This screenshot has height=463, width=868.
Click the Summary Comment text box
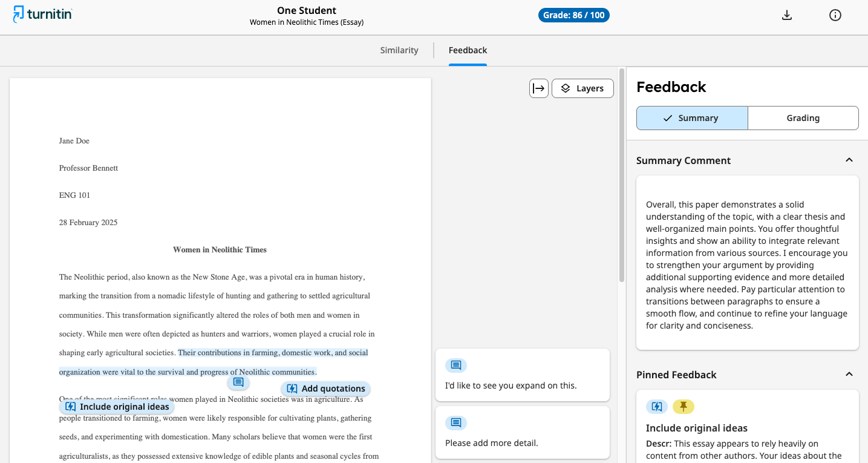pos(748,263)
